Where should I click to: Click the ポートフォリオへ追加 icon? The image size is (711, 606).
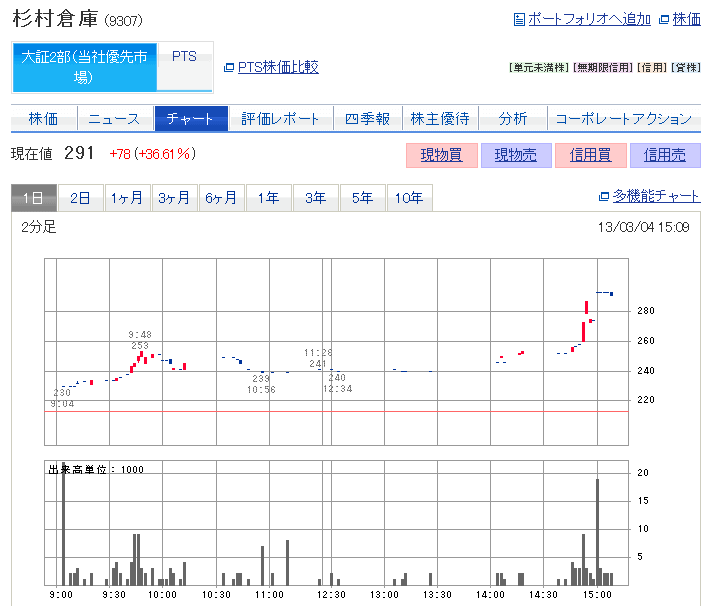[x=518, y=19]
